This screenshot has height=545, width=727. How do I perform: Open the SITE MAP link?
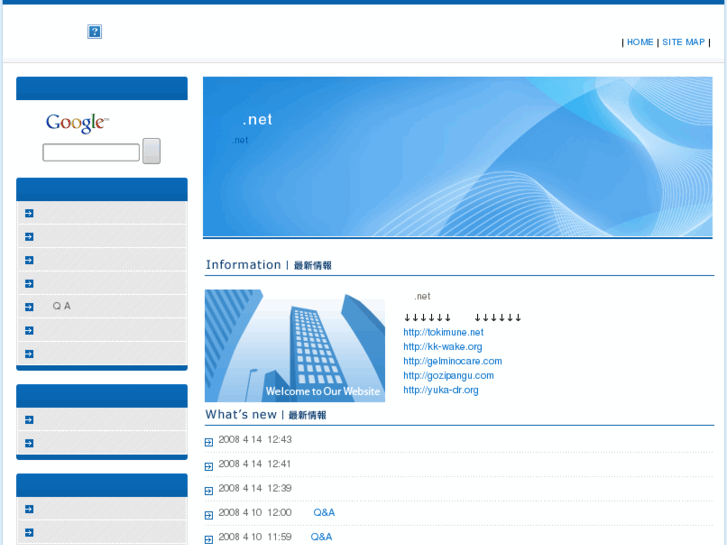click(683, 42)
